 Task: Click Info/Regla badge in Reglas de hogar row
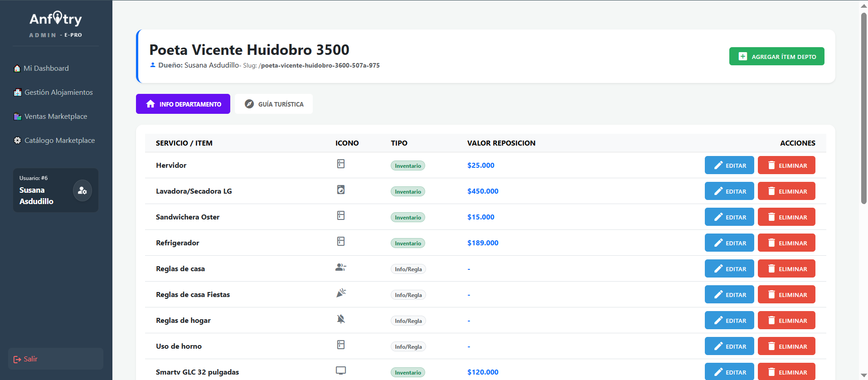408,321
